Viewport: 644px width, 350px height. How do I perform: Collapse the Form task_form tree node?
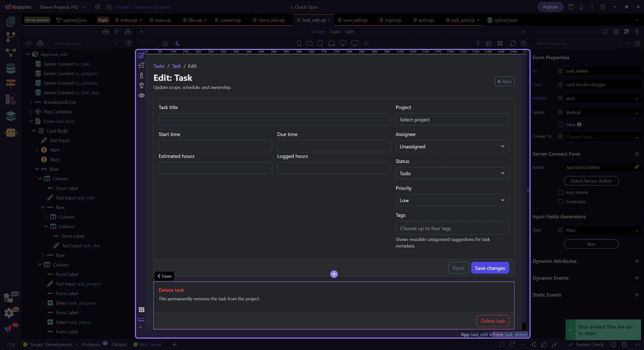pyautogui.click(x=31, y=121)
